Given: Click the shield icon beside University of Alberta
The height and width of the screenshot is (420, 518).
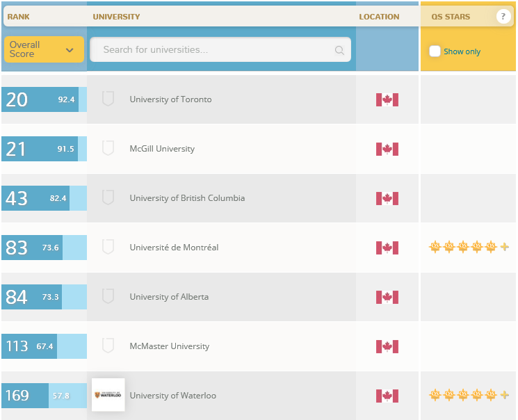Looking at the screenshot, I should (108, 296).
